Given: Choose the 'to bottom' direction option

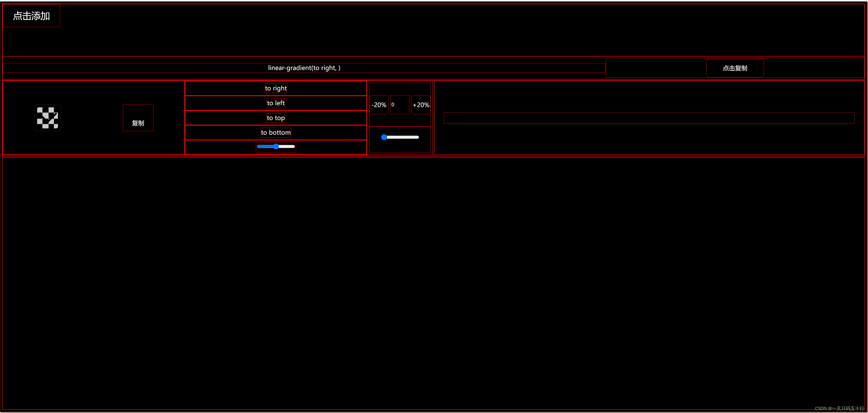Looking at the screenshot, I should coord(276,132).
